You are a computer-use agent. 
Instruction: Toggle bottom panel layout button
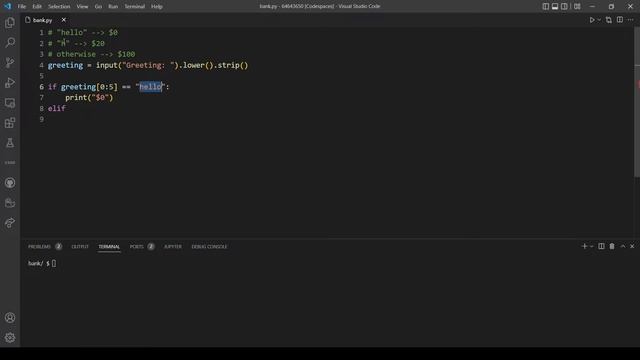pos(555,7)
